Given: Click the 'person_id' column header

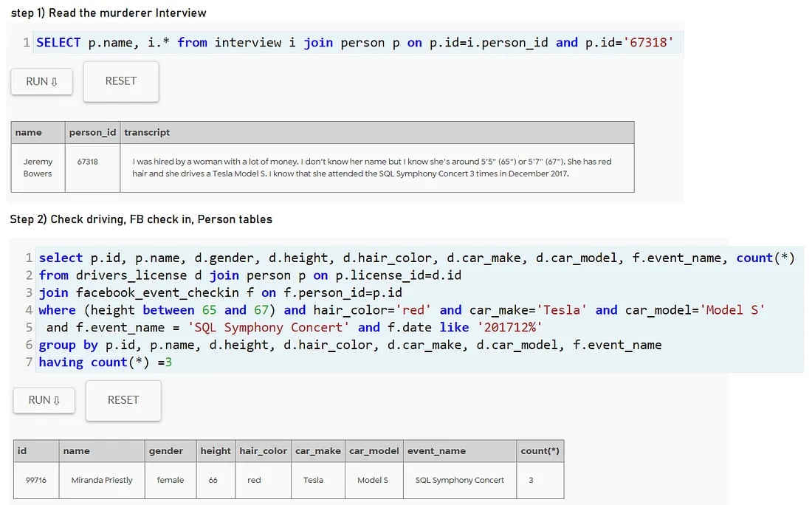Looking at the screenshot, I should pyautogui.click(x=93, y=133).
